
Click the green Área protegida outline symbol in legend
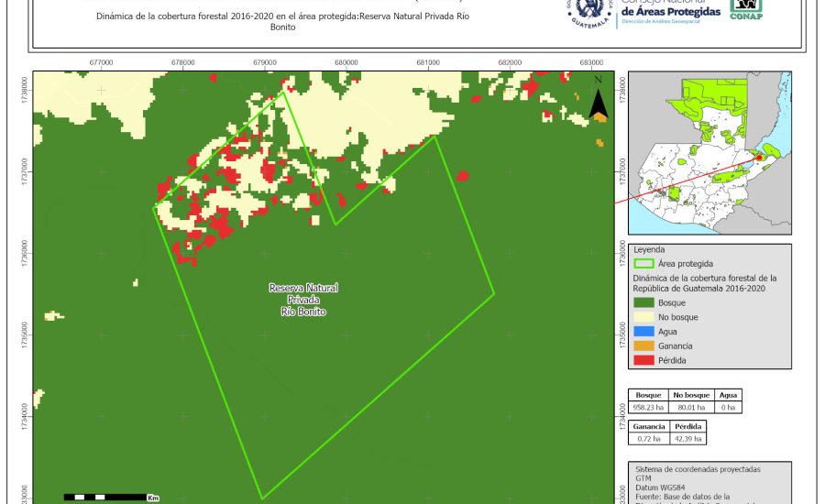644,263
